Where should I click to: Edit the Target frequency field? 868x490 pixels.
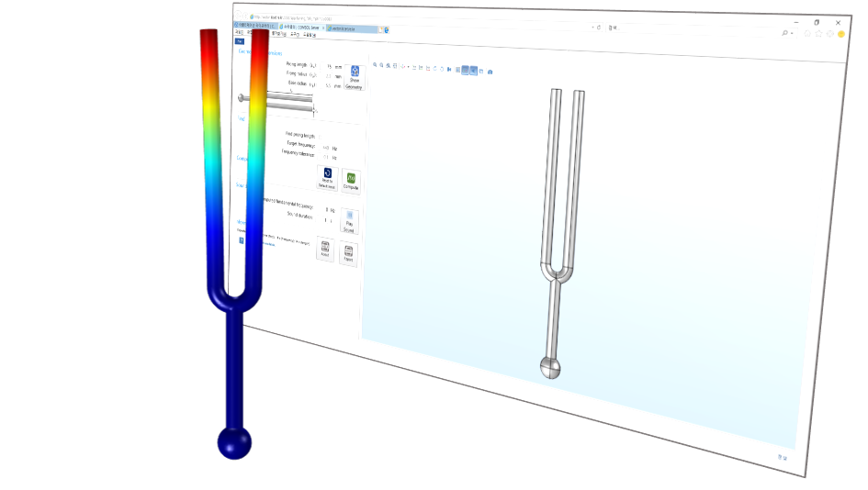326,147
